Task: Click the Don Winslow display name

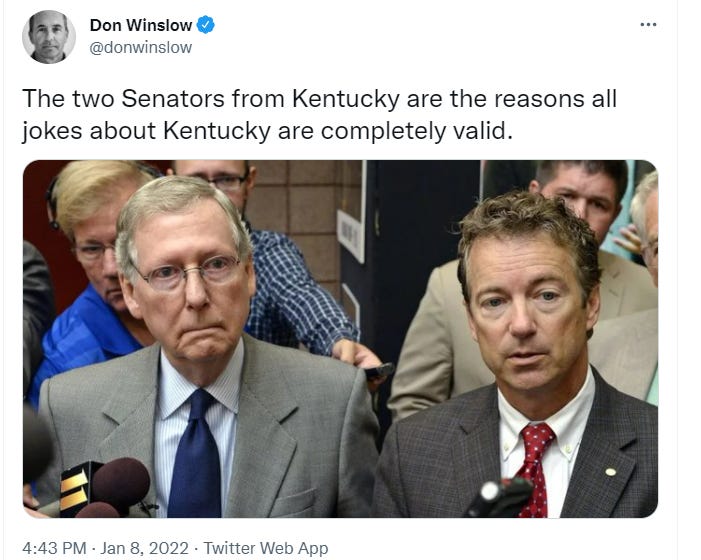Action: point(141,25)
